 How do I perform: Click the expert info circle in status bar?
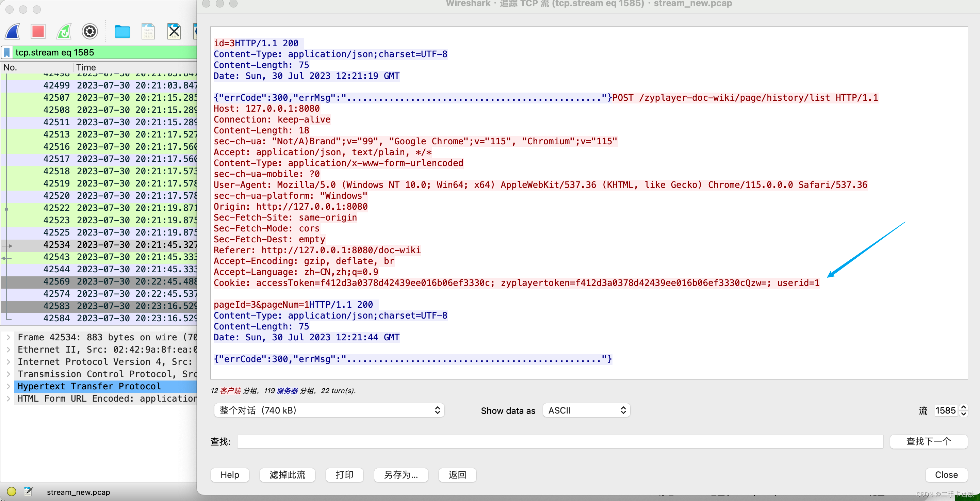coord(12,491)
